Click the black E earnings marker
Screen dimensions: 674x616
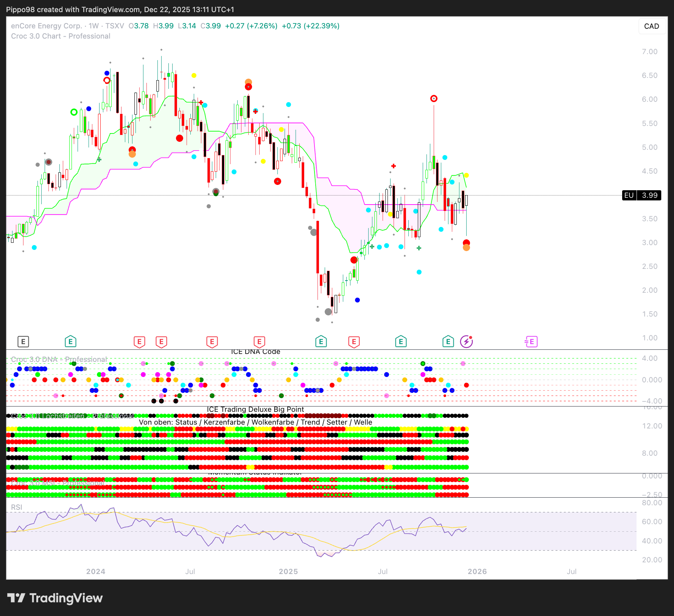click(23, 342)
